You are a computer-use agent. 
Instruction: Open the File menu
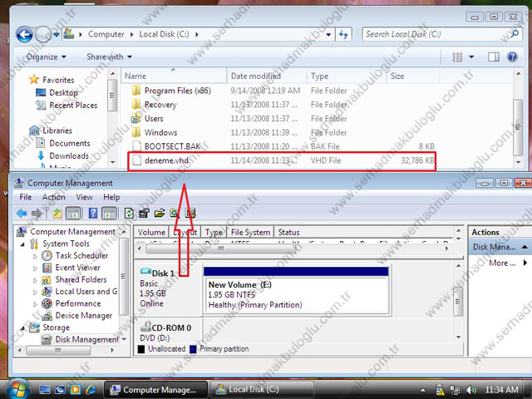click(x=26, y=197)
